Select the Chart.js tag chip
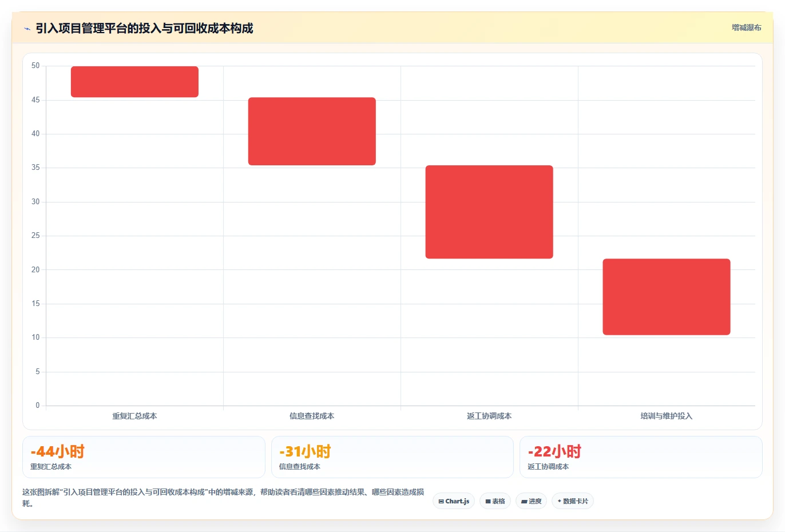The image size is (785, 532). click(454, 501)
